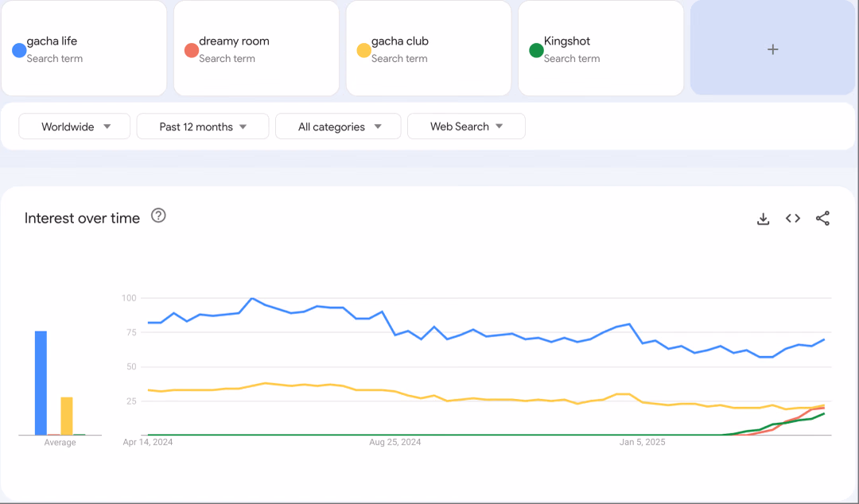Image resolution: width=859 pixels, height=504 pixels.
Task: Edit the gacha life search term
Action: coord(52,41)
